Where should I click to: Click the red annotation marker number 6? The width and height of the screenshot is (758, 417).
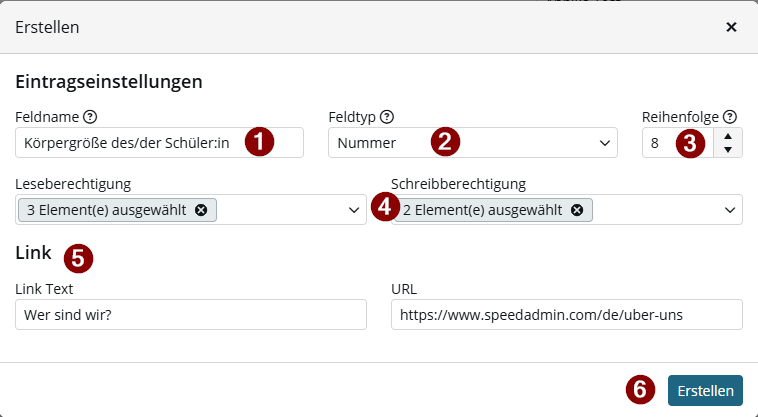[640, 389]
